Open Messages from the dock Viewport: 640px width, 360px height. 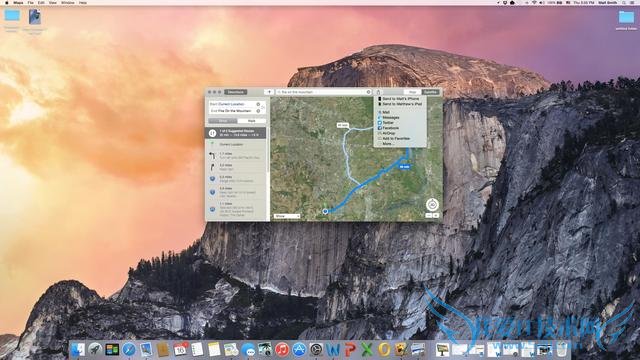(x=248, y=350)
